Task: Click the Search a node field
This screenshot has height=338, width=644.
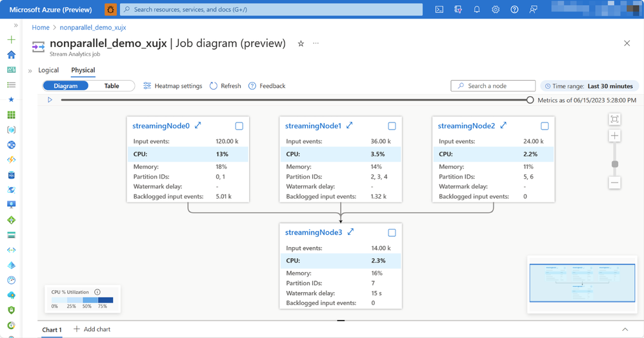Action: coord(493,86)
